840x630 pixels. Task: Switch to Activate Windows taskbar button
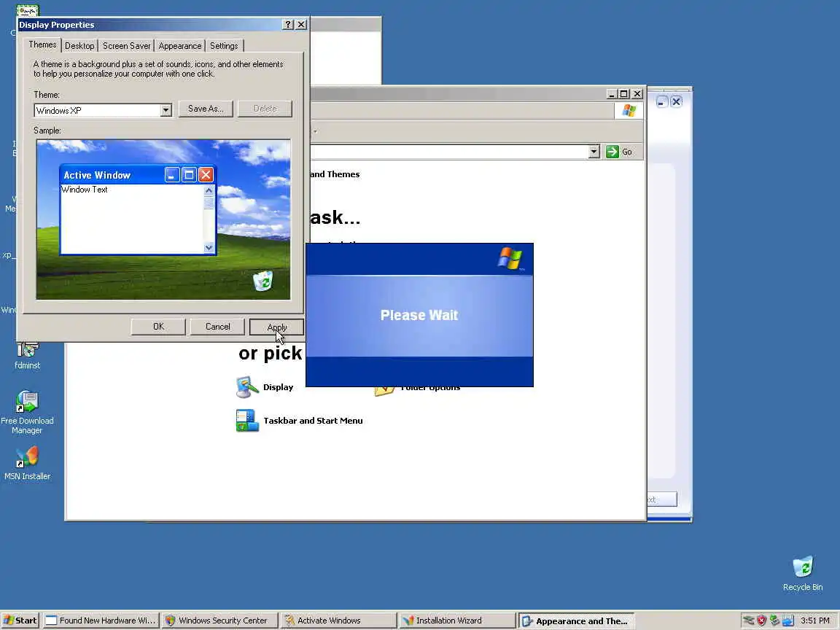[338, 621]
